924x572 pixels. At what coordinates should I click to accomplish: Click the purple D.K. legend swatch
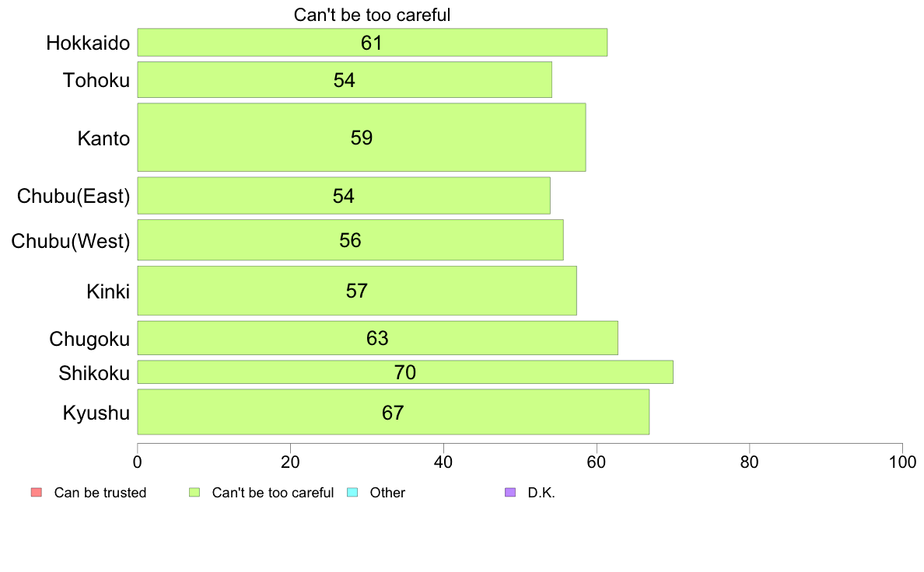(x=510, y=493)
